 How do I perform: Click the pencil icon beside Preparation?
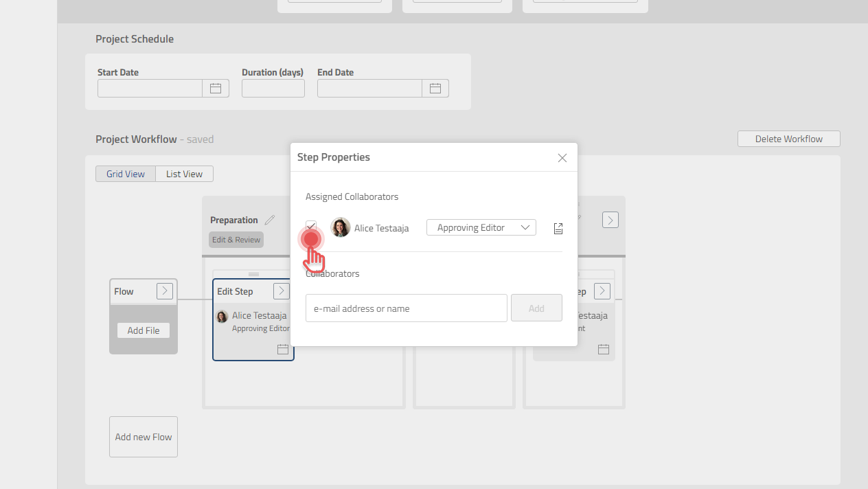[x=270, y=220]
